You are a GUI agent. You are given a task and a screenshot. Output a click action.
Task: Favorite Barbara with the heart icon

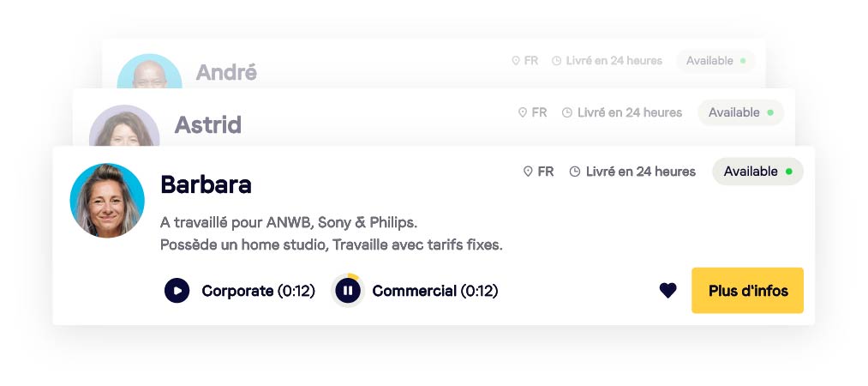click(x=668, y=291)
